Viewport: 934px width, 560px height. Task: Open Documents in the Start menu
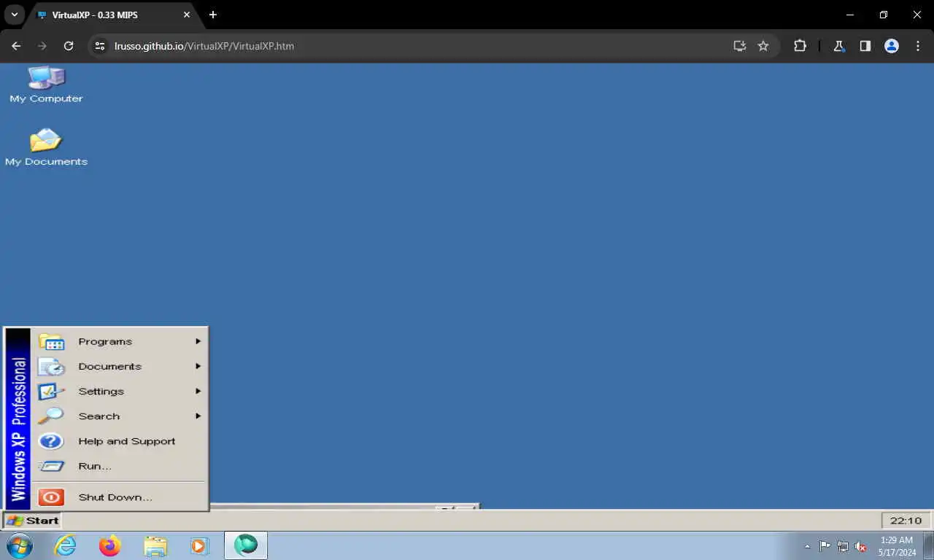(x=119, y=366)
